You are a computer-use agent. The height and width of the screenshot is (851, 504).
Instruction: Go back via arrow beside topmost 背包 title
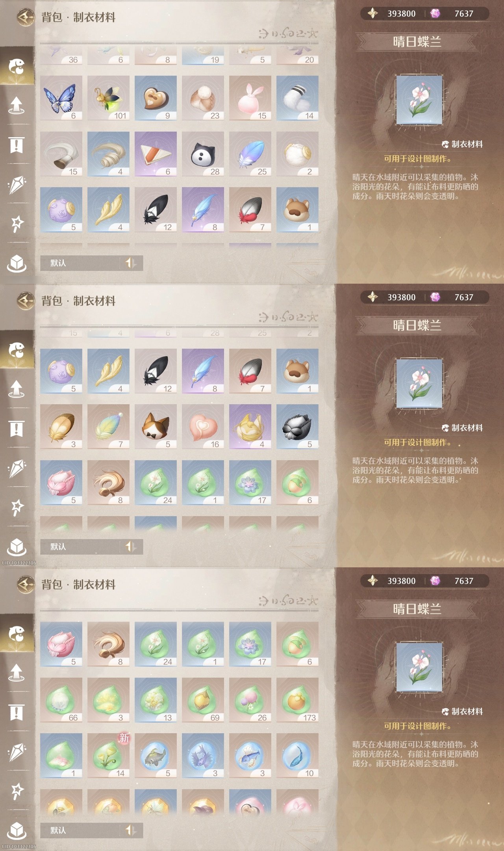pos(26,17)
